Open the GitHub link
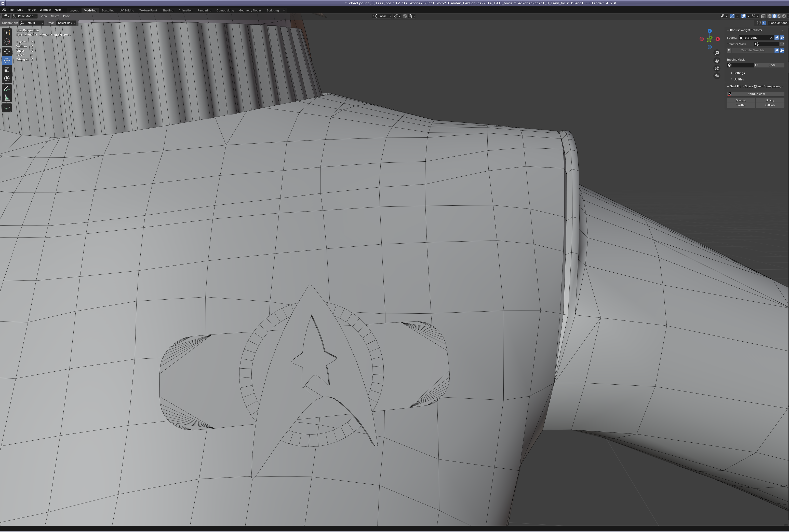 770,105
